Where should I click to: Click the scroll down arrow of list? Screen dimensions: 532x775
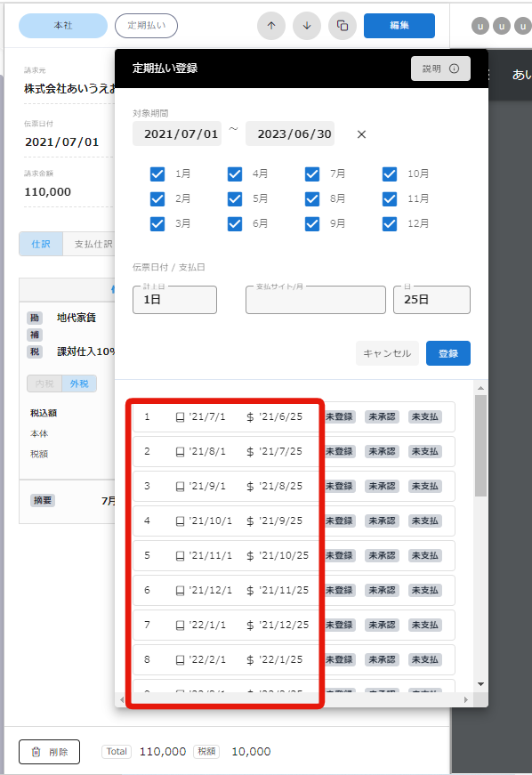click(480, 684)
